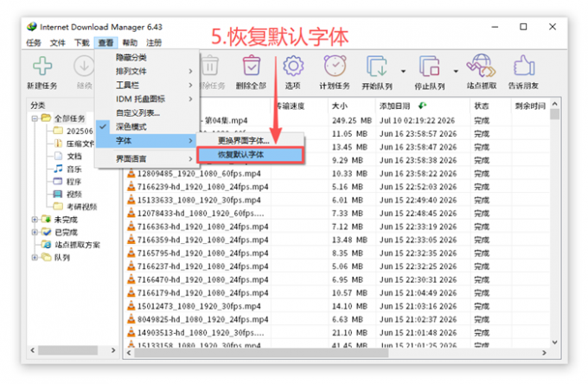
Task: Select the 202506 folder in category tree
Action: [x=80, y=131]
